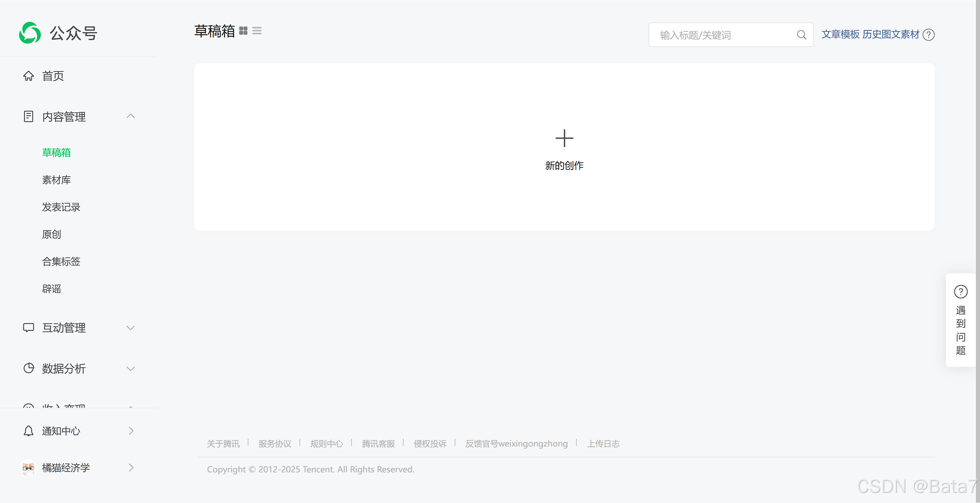This screenshot has width=980, height=503.
Task: Switch drafts to grid view
Action: (x=243, y=31)
